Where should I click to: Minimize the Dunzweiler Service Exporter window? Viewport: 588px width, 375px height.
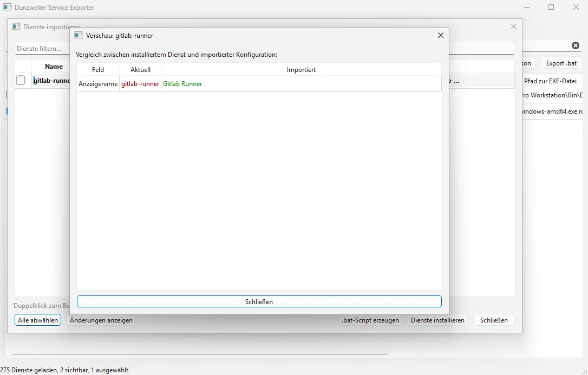point(526,8)
